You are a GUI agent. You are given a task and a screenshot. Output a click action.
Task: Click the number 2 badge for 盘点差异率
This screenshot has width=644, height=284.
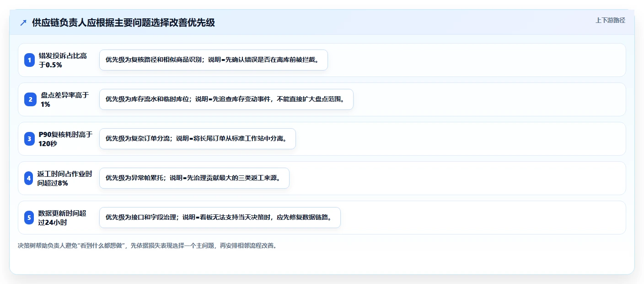click(30, 99)
